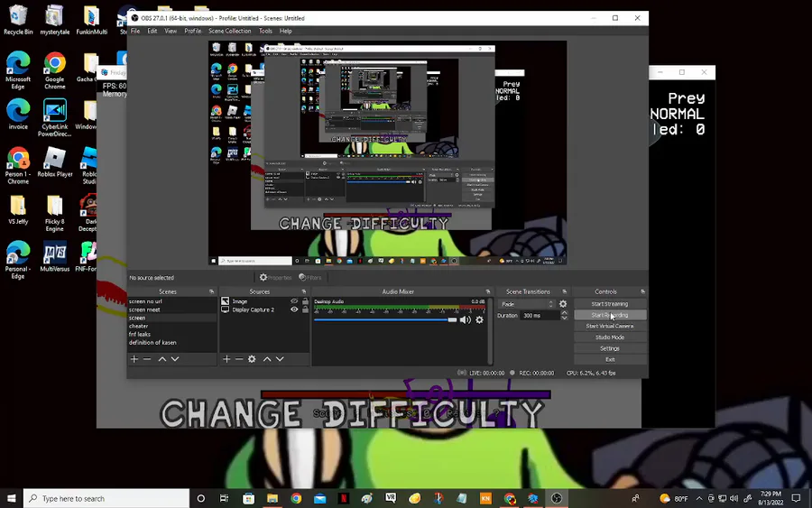Open Recycle Bin on desktop
The width and height of the screenshot is (812, 508).
pos(18,20)
